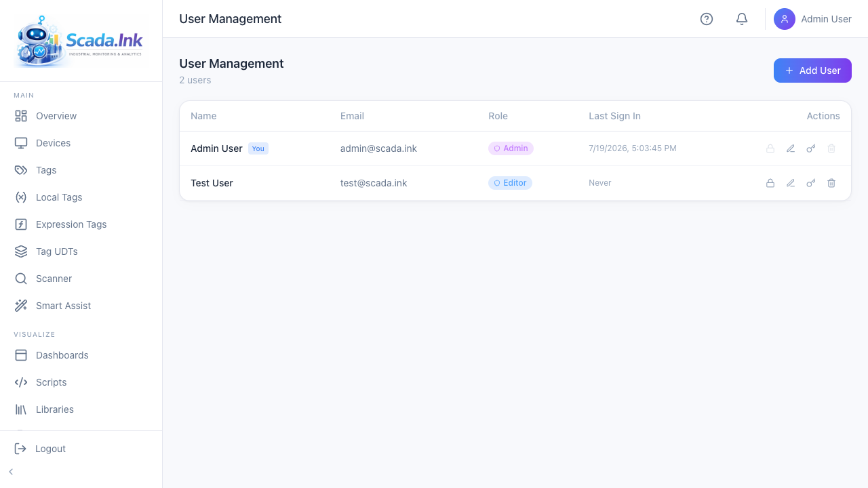The height and width of the screenshot is (488, 868).
Task: Click the dimmed trash icon for Admin User
Action: pos(831,148)
